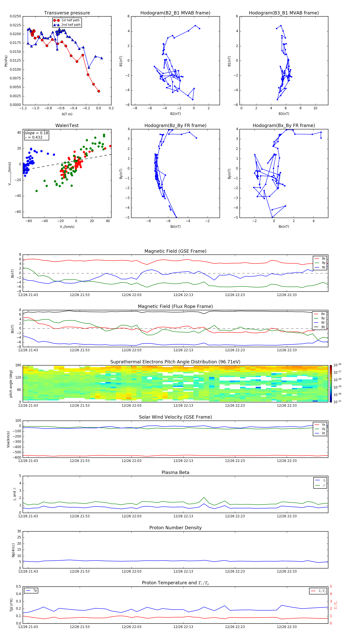Click the "Magnetic Field (GSE Frame)" title
The image size is (351, 644).
tap(175, 251)
